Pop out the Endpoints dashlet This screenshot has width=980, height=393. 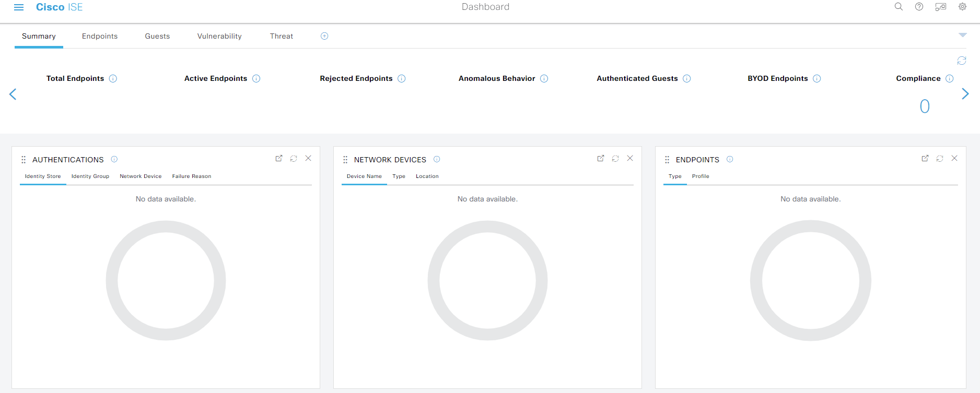tap(925, 158)
